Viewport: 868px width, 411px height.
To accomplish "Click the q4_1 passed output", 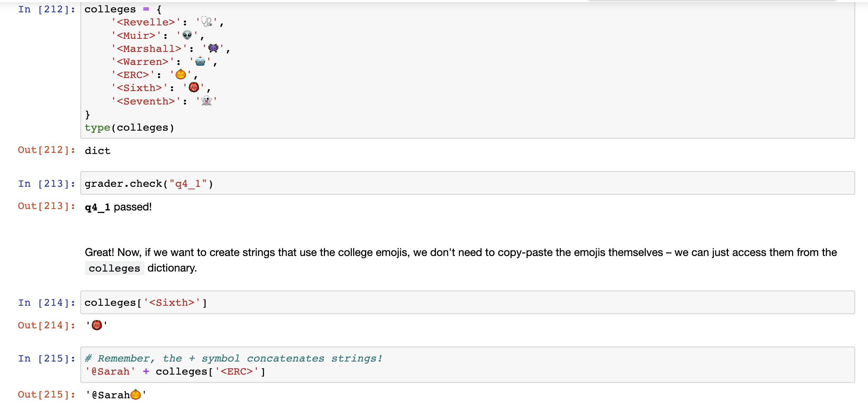I will coord(118,207).
